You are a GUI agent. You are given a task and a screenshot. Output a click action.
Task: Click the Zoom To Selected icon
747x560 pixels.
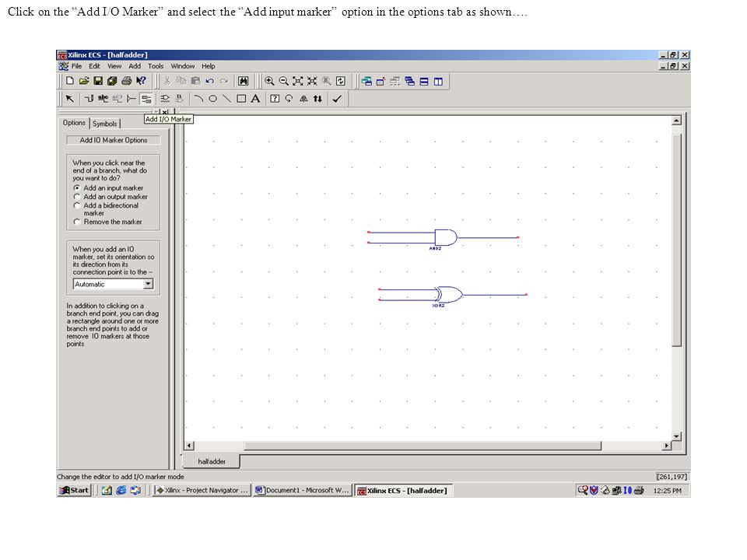(312, 81)
